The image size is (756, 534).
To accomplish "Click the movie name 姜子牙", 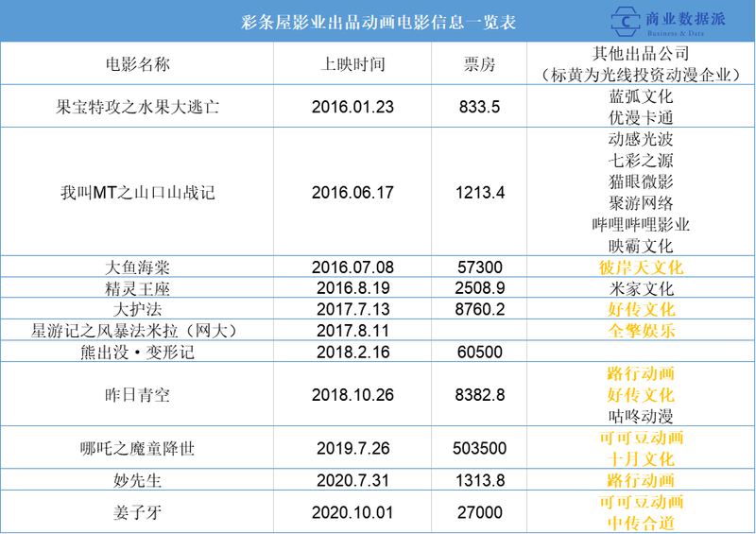I will click(137, 513).
